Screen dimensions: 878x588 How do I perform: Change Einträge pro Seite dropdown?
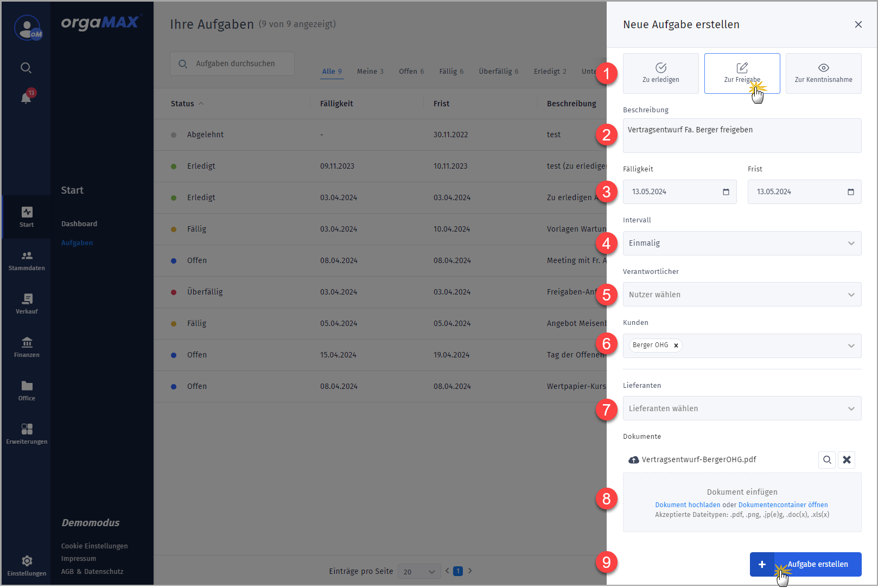click(x=419, y=571)
